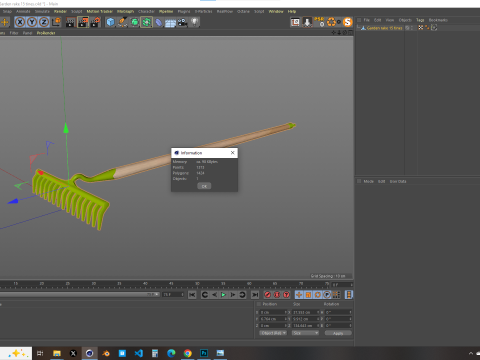The height and width of the screenshot is (360, 480).
Task: Close the Information dialog
Action: point(233,153)
